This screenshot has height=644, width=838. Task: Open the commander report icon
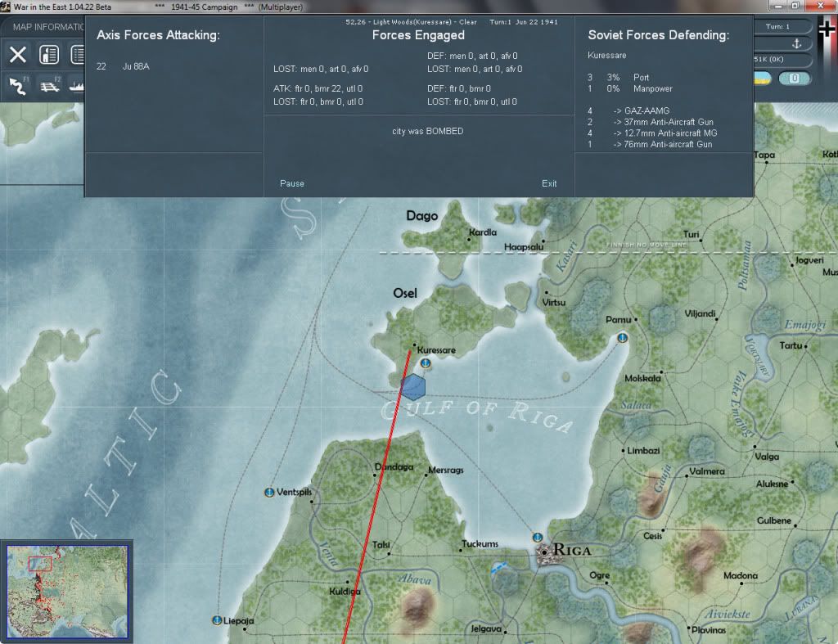click(x=49, y=55)
